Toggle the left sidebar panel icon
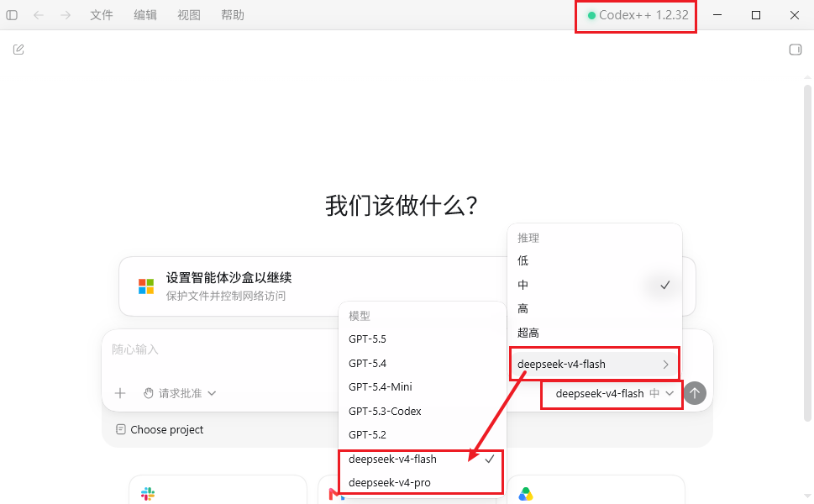This screenshot has width=814, height=504. [12, 15]
